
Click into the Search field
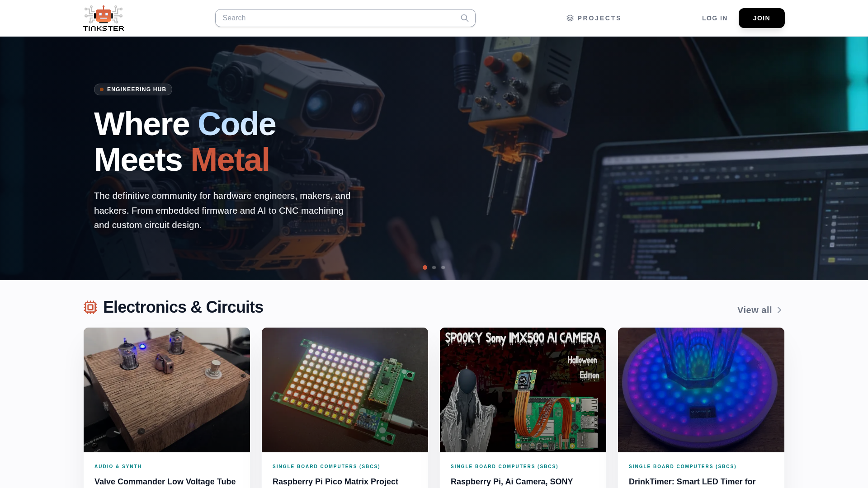click(x=345, y=18)
